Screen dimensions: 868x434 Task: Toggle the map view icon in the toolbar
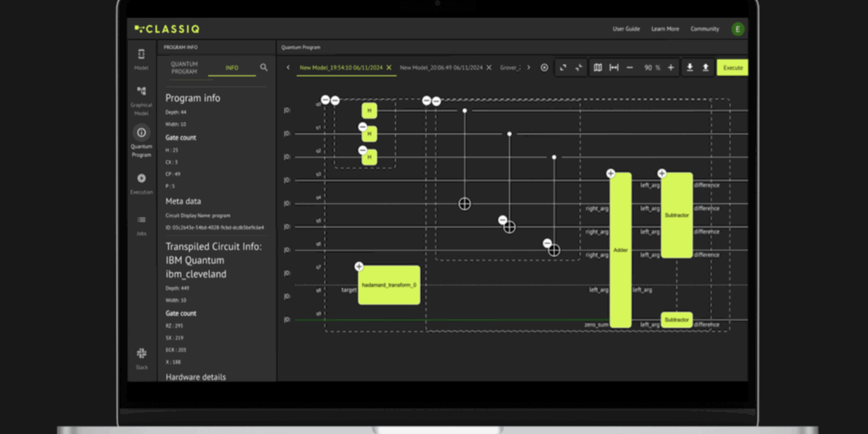598,68
